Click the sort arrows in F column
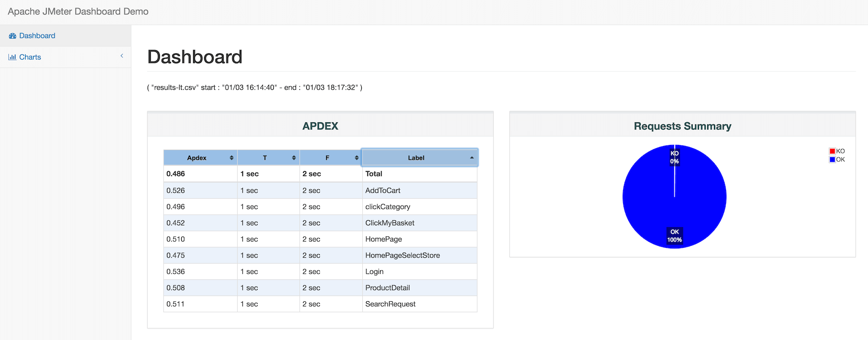The height and width of the screenshot is (340, 868). tap(357, 158)
